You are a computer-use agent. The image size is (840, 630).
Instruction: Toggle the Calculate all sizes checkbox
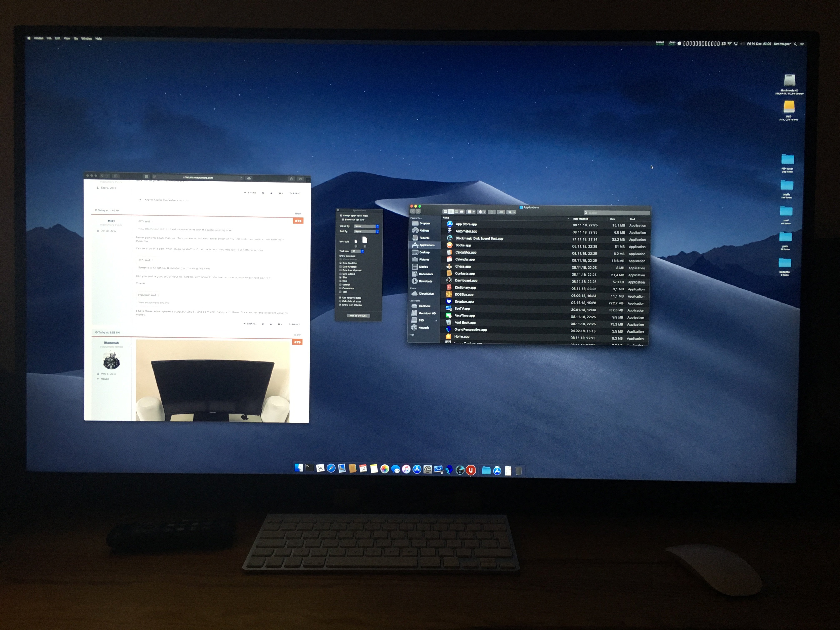click(x=340, y=301)
